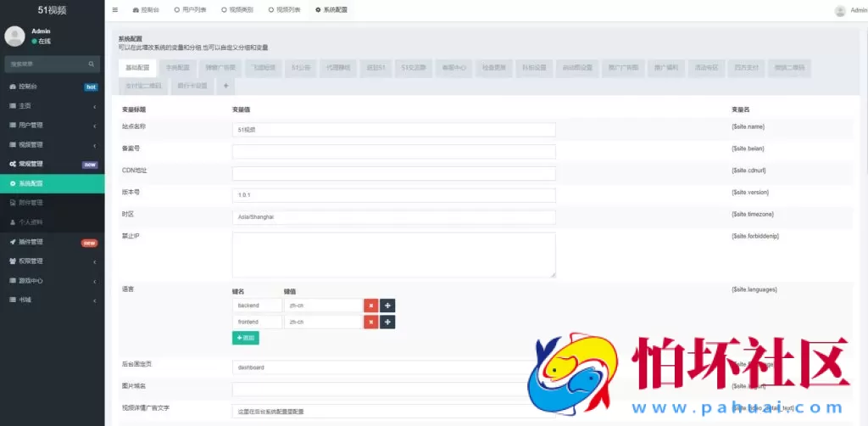Screen dimensions: 868x426
Task: Switch to the 用户列表 top tab
Action: coord(190,10)
